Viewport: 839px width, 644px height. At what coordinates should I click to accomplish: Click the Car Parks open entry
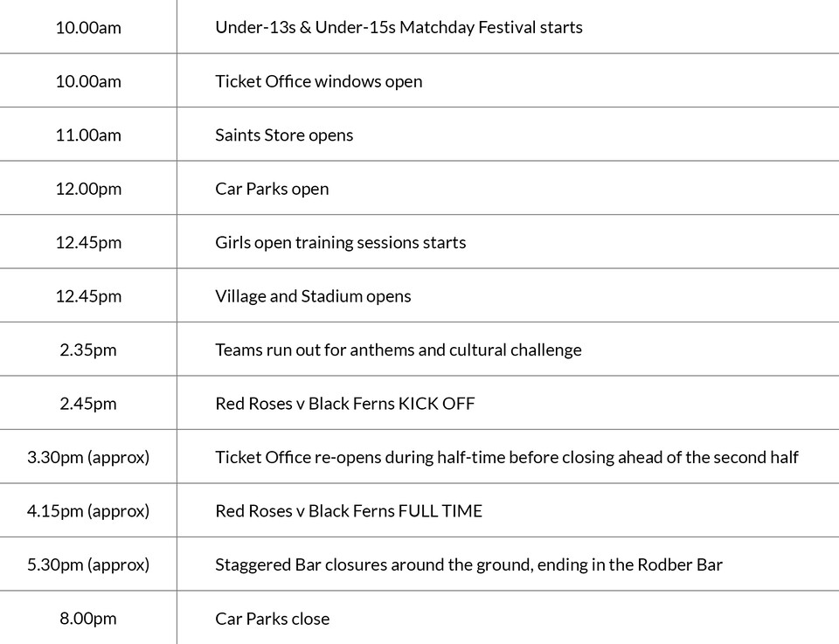coord(272,189)
